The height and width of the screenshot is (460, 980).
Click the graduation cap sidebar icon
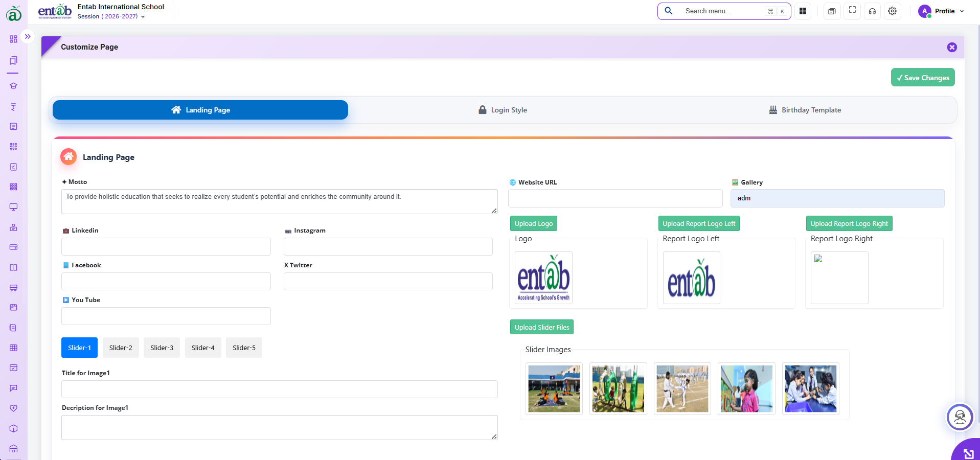13,86
